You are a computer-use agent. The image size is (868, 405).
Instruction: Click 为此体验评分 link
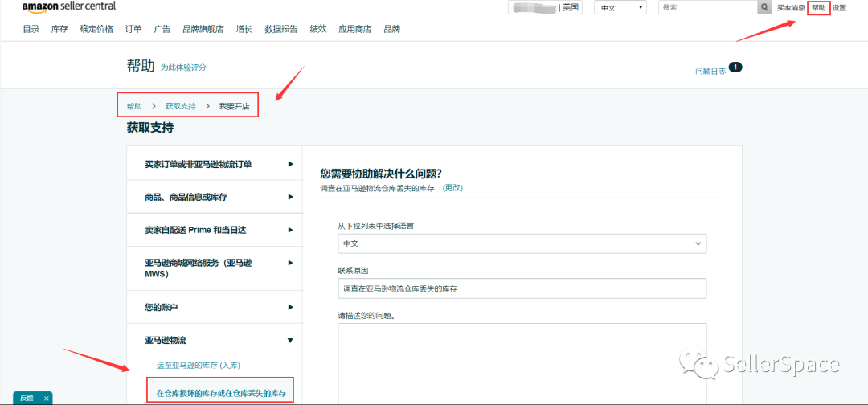183,67
